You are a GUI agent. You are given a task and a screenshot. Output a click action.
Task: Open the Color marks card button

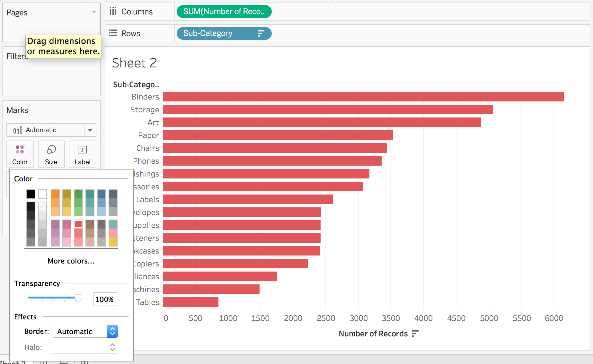(x=20, y=154)
